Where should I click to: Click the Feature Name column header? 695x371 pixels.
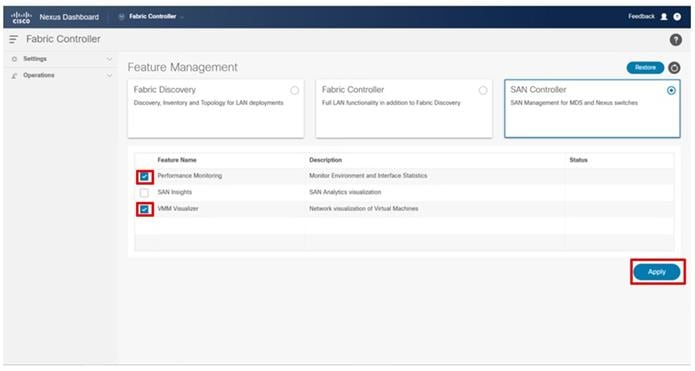pyautogui.click(x=177, y=160)
